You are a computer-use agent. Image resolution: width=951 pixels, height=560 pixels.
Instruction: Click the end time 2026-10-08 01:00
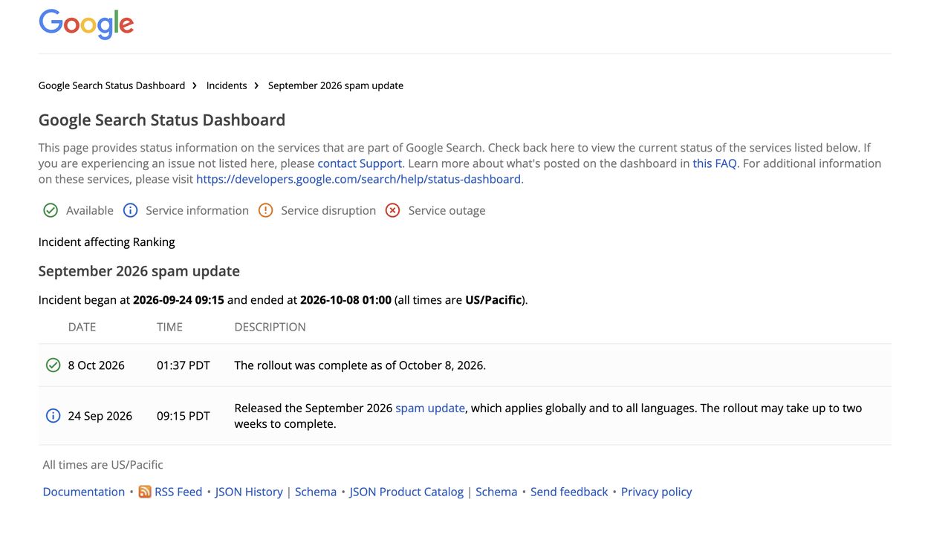[345, 300]
